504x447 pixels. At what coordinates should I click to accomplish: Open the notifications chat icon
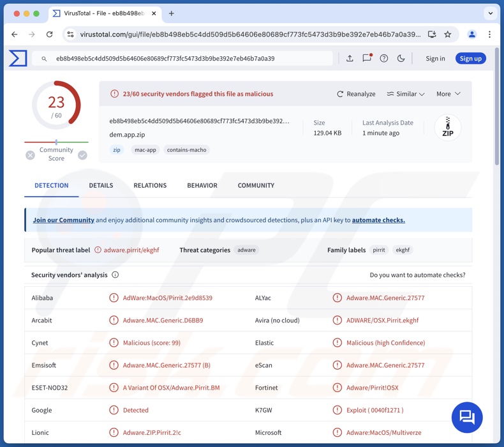(x=367, y=58)
